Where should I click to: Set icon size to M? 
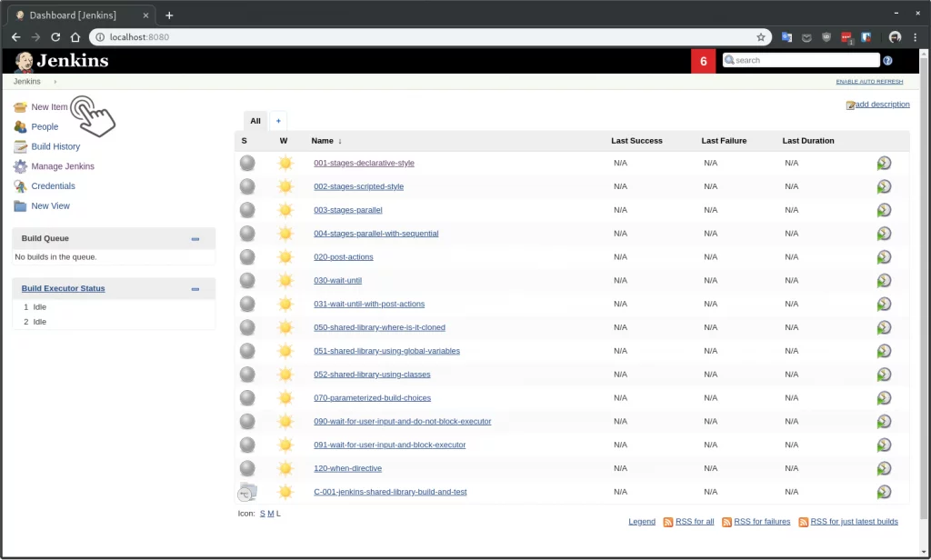(271, 514)
